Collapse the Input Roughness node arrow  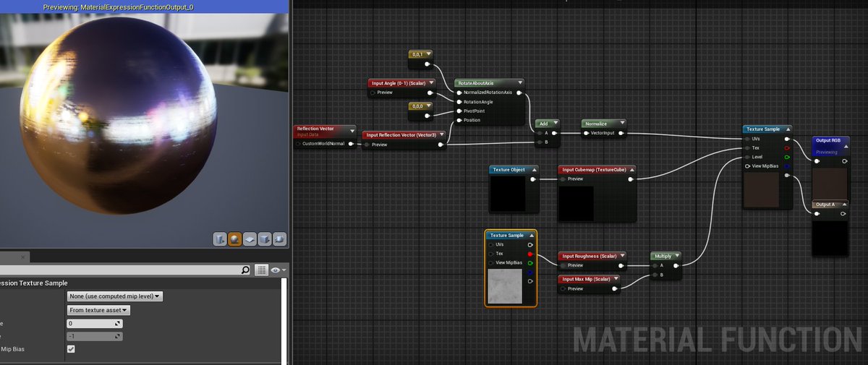(623, 256)
